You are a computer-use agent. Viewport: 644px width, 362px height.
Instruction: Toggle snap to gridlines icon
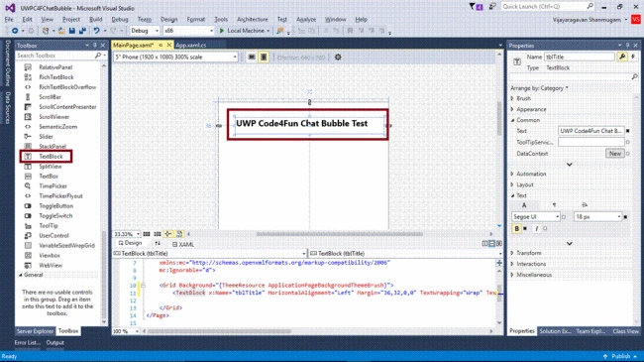click(x=158, y=234)
